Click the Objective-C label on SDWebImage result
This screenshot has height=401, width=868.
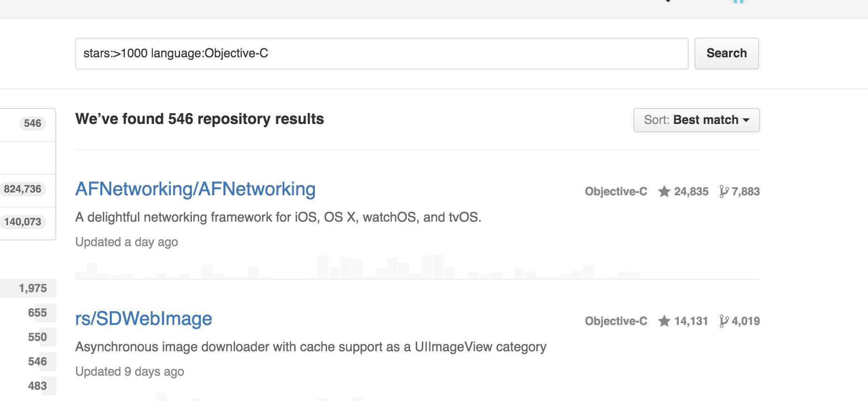(x=616, y=321)
